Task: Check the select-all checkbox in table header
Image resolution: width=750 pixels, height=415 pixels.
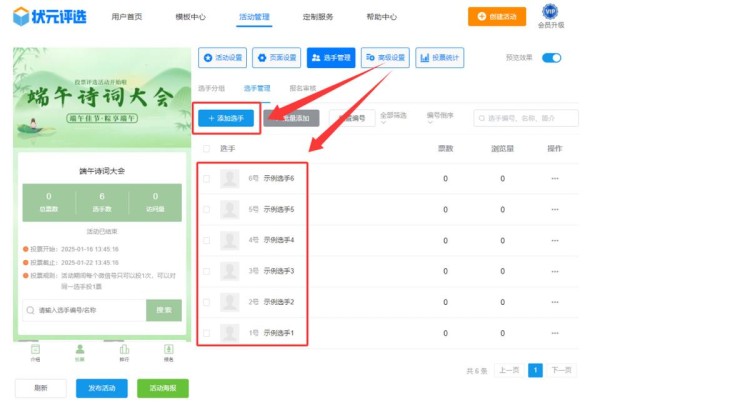Action: (x=206, y=149)
